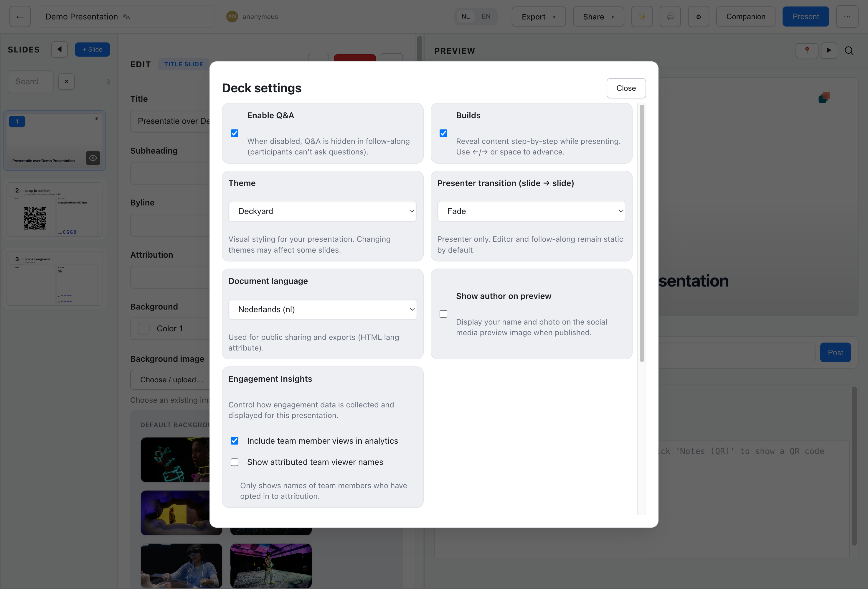The height and width of the screenshot is (589, 868).
Task: Choose the purple room figure background
Action: (271, 566)
